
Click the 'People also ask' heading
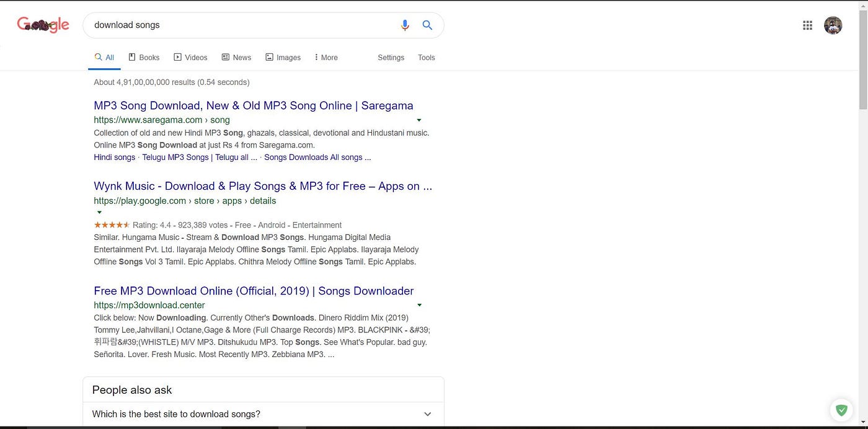(132, 390)
